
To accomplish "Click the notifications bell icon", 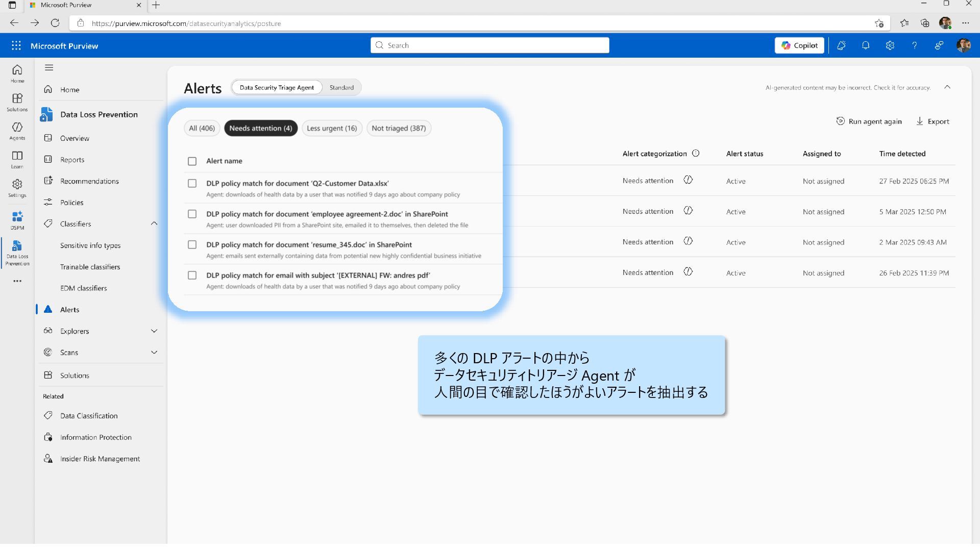I will click(x=865, y=45).
